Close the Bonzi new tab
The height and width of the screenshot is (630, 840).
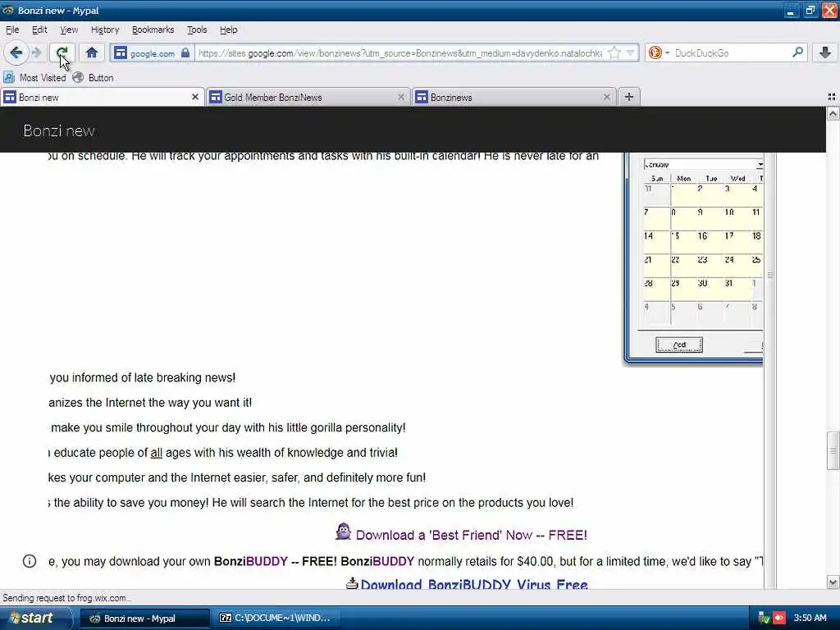[x=195, y=97]
